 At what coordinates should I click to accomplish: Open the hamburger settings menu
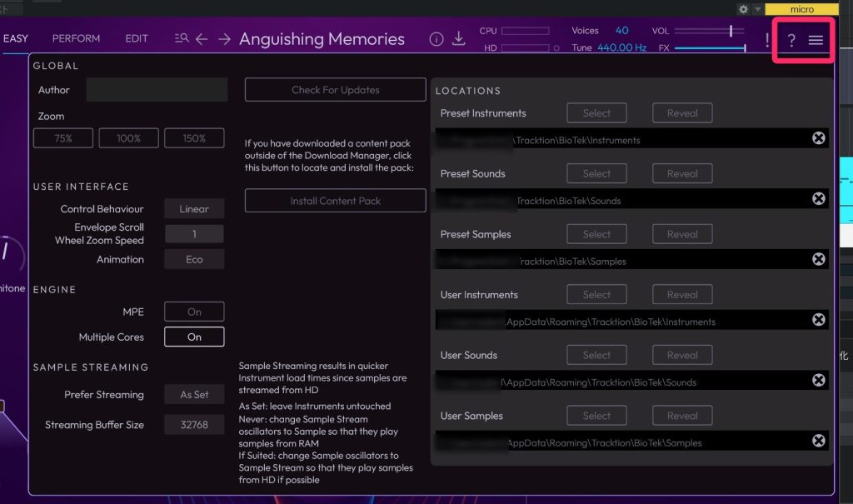click(816, 40)
